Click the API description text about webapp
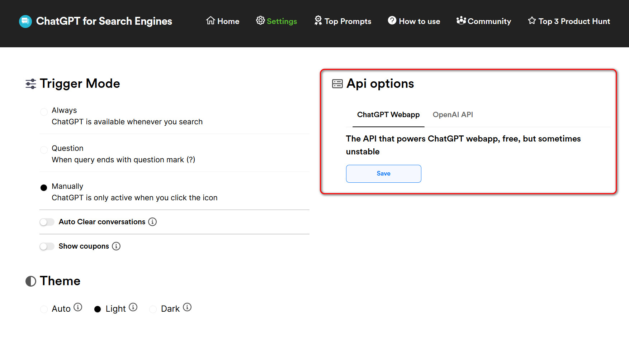 [x=463, y=145]
